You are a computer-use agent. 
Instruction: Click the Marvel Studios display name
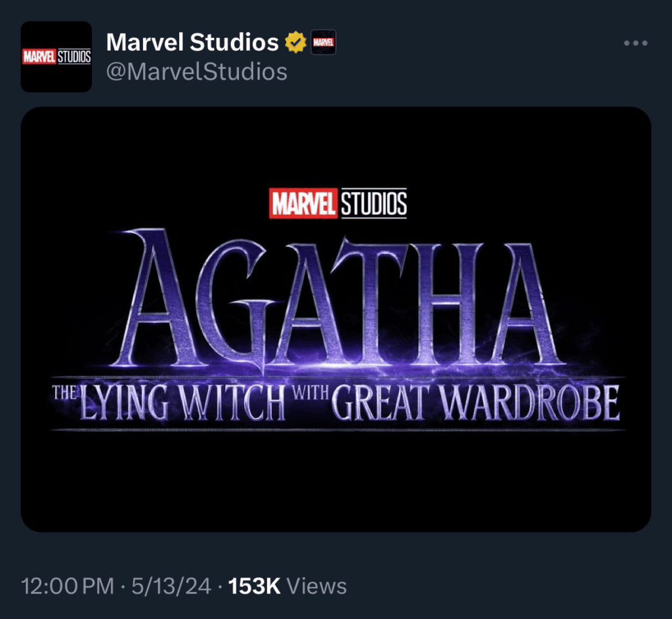192,43
